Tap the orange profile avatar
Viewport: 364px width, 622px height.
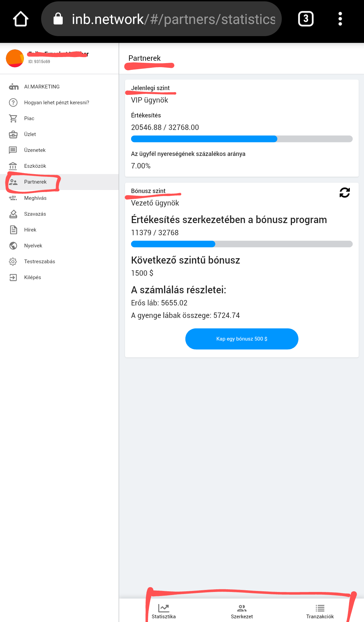click(x=15, y=58)
